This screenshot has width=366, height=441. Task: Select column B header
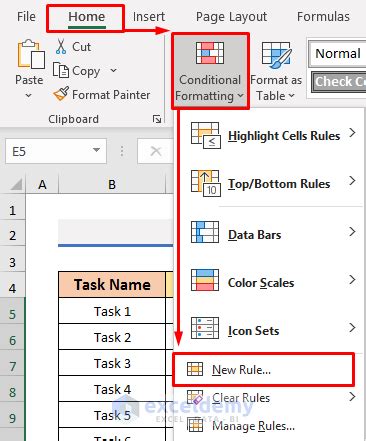(112, 184)
